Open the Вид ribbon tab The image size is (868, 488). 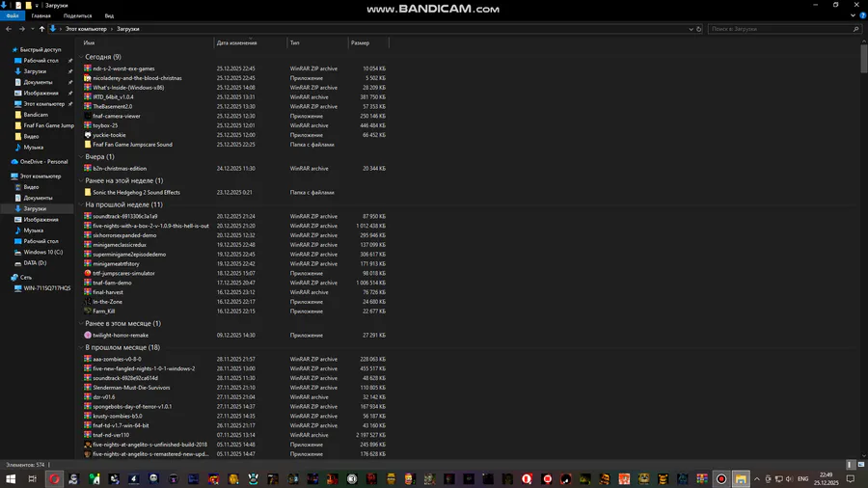click(110, 16)
